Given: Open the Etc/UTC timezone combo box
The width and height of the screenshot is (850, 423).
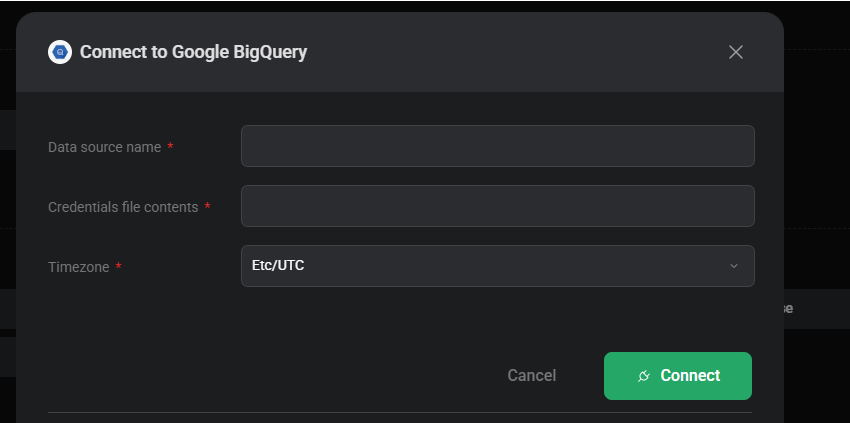Looking at the screenshot, I should point(498,266).
